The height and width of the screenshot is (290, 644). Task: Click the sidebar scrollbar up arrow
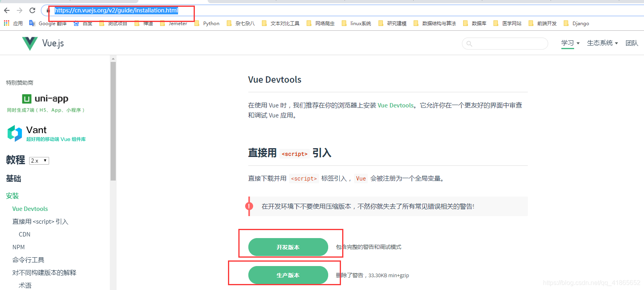(x=113, y=59)
